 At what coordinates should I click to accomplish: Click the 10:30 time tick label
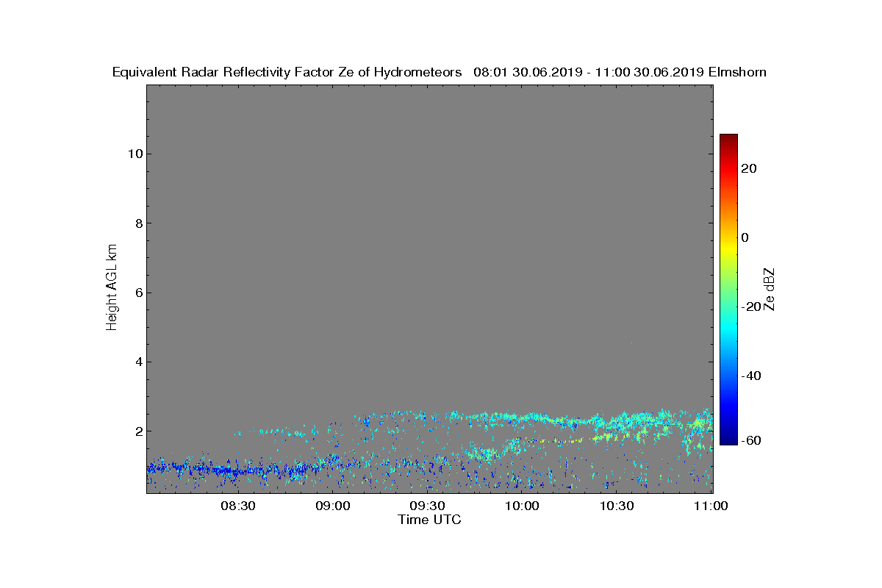tap(617, 506)
